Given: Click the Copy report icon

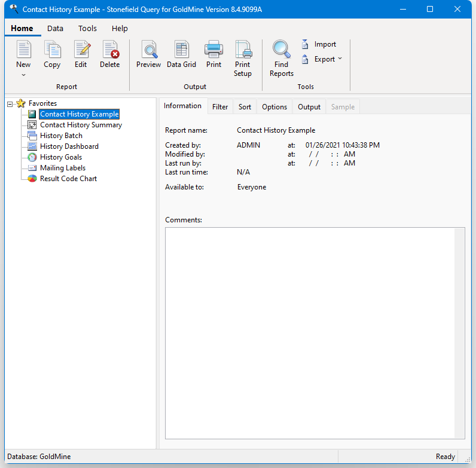Looking at the screenshot, I should coord(52,50).
